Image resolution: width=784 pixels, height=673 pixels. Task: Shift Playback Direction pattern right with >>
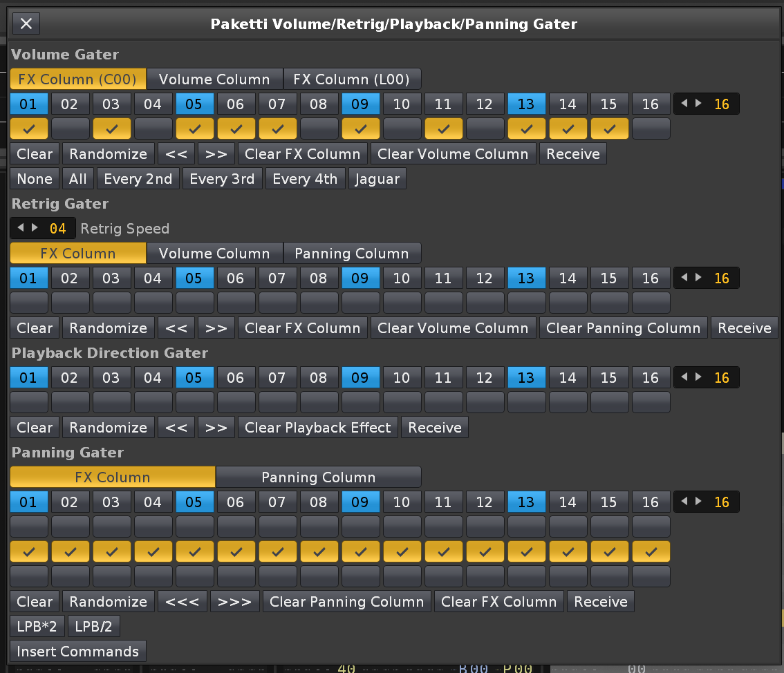point(216,428)
